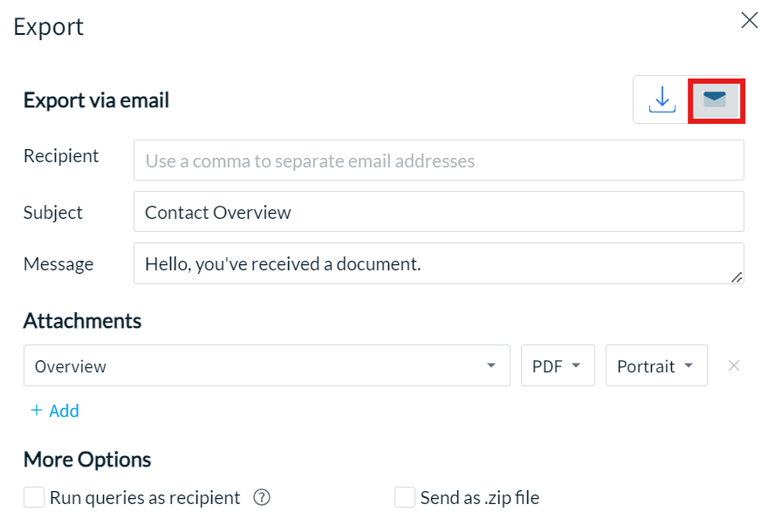Click the message box resize grip

[737, 277]
